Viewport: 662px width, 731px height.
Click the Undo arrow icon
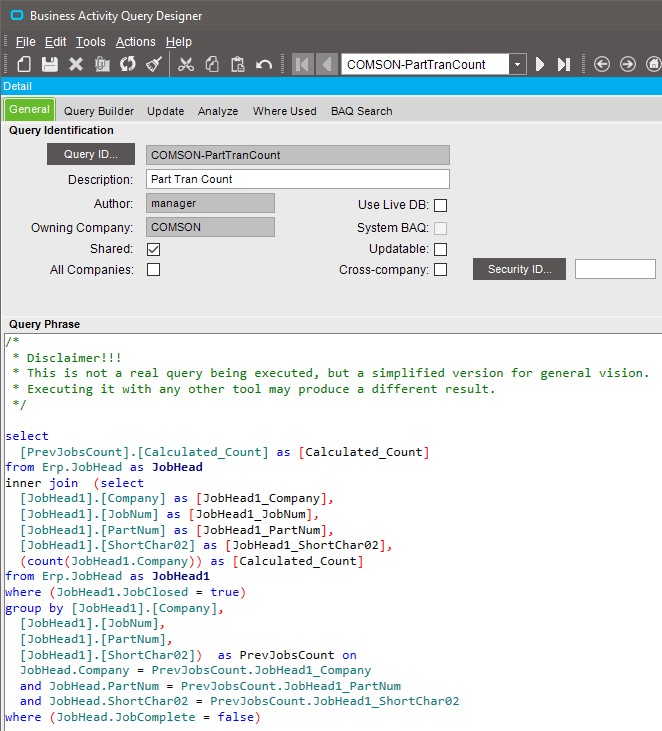pos(264,64)
